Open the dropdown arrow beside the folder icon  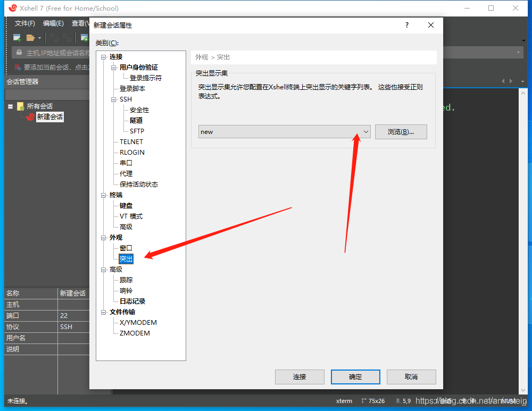coord(39,38)
